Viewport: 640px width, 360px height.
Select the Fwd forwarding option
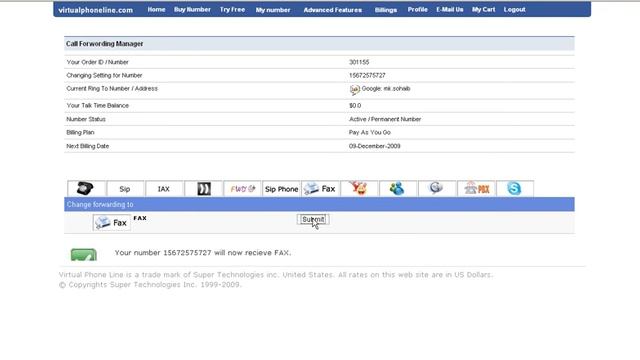click(242, 189)
